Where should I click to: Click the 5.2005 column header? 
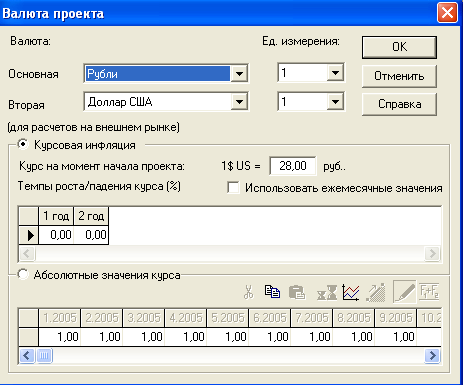[x=228, y=318]
